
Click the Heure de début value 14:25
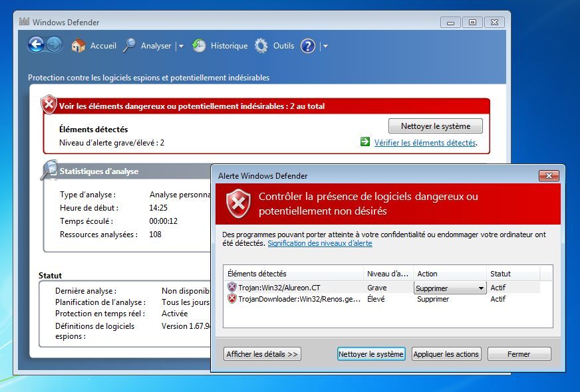click(x=158, y=208)
